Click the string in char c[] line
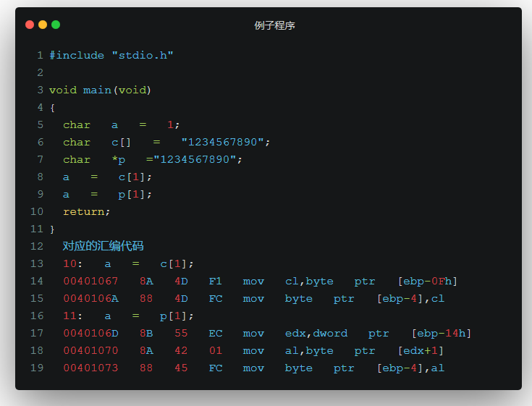Screen dimensions: 532x406 pos(223,142)
